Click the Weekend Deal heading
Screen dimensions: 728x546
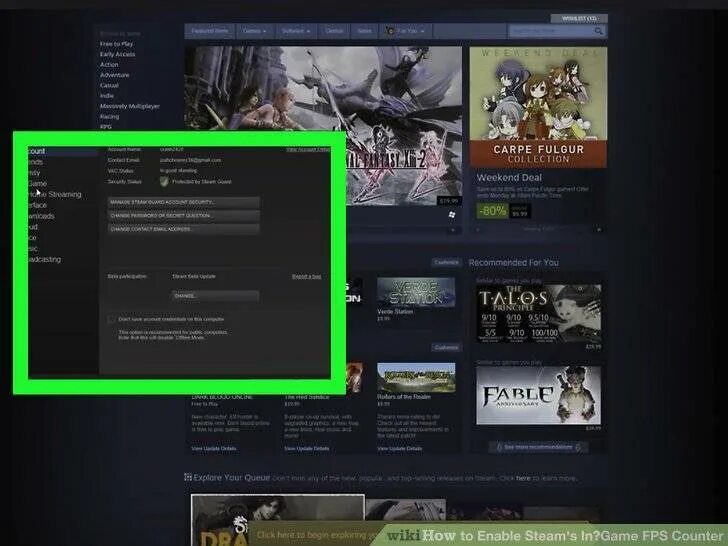tap(509, 177)
